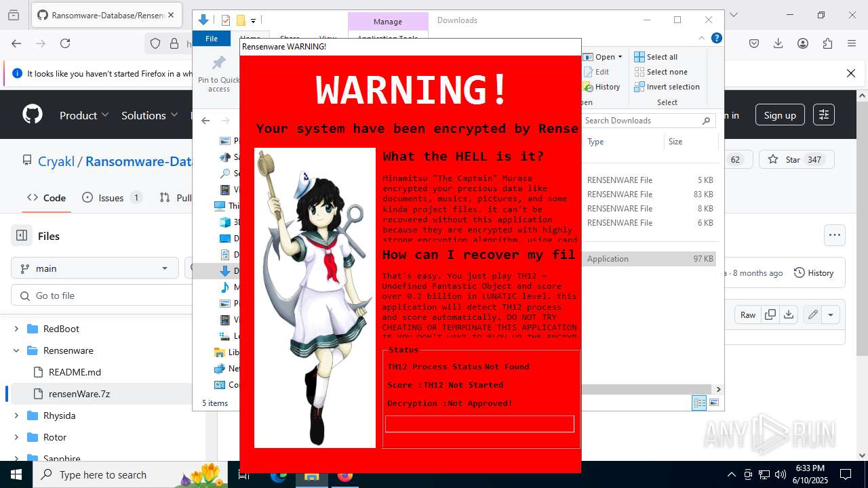This screenshot has width=868, height=488.
Task: Switch to GitHub Code tab
Action: tap(46, 198)
